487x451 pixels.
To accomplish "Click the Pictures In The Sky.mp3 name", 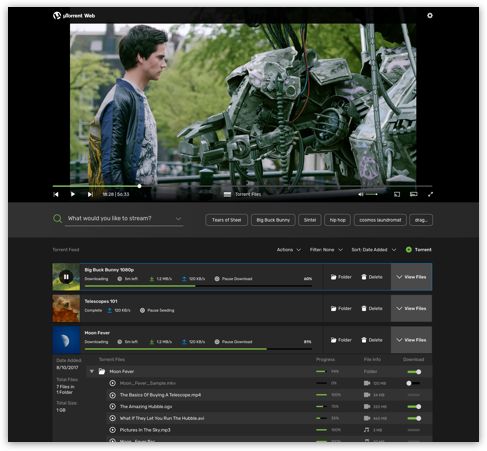I will (145, 430).
